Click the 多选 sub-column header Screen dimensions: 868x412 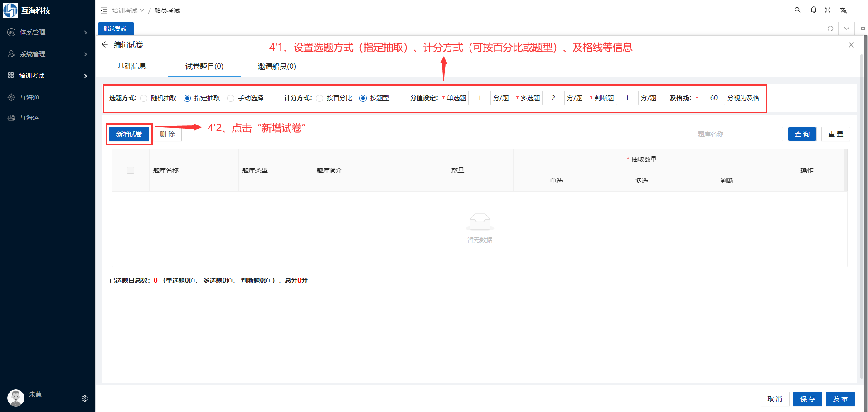click(642, 181)
